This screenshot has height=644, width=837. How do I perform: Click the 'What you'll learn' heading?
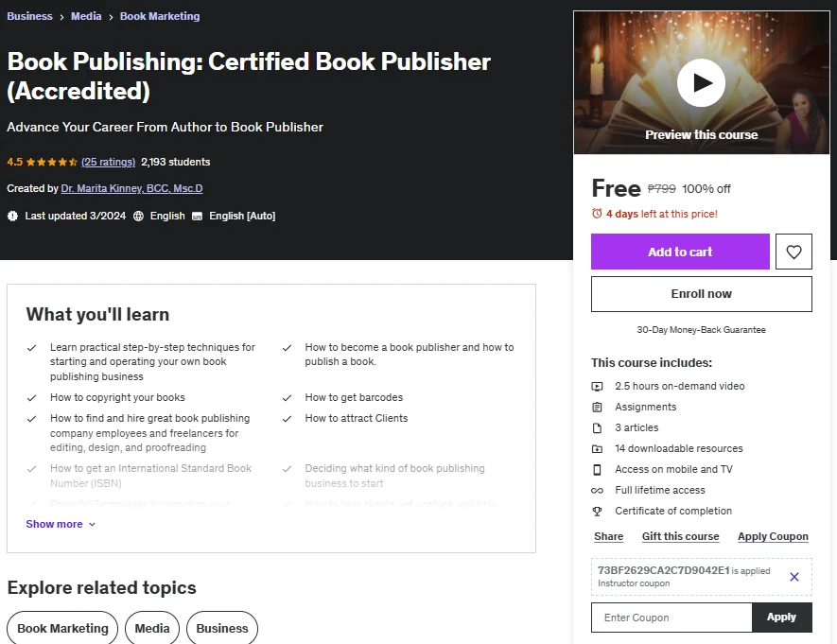tap(97, 314)
